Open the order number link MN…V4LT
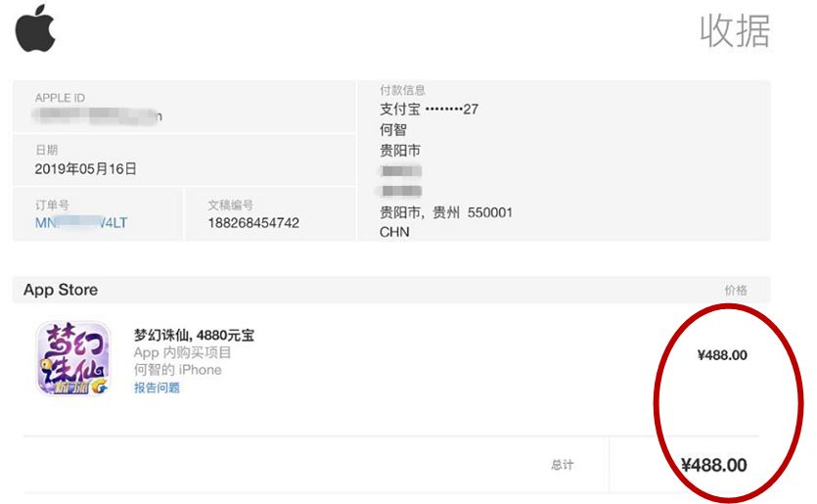817x504 pixels. (x=81, y=223)
